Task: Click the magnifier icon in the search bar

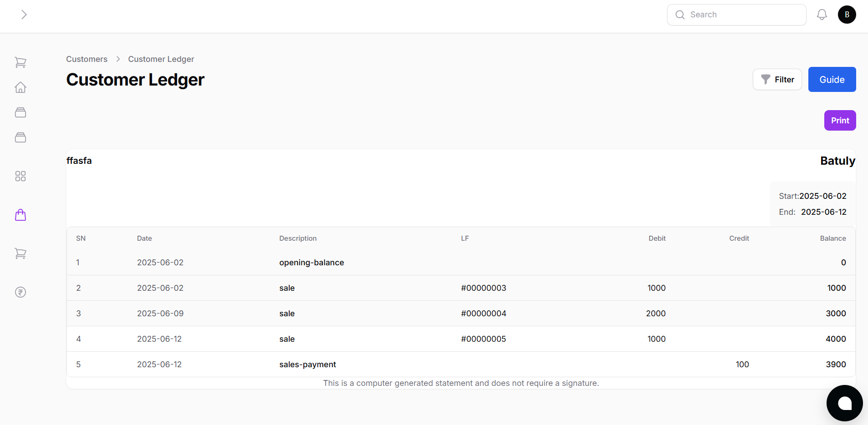Action: (680, 15)
